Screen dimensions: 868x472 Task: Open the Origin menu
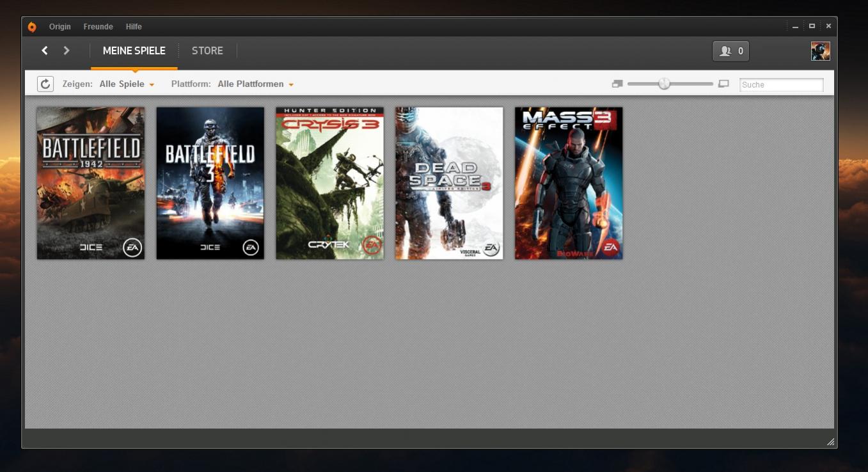tap(60, 27)
